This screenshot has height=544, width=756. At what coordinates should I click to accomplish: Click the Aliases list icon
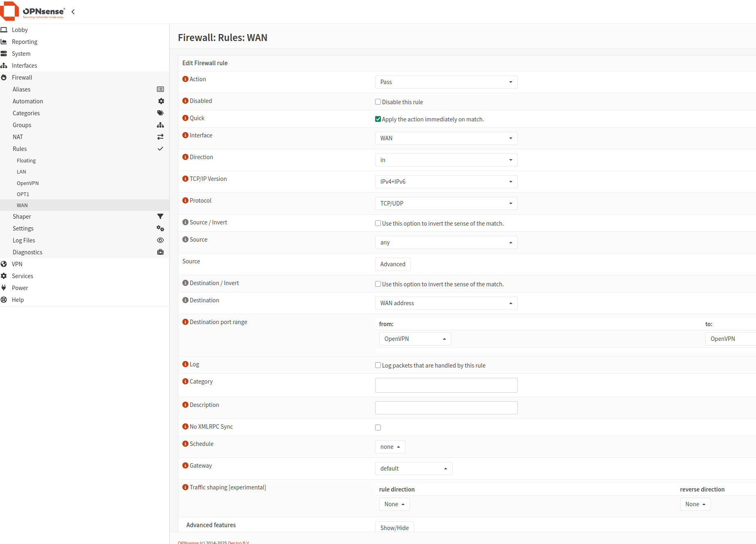160,89
